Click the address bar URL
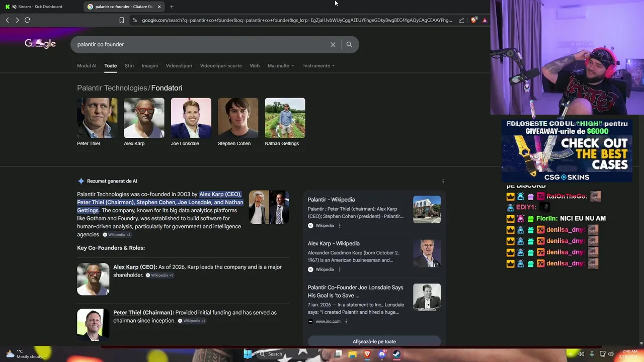 pyautogui.click(x=297, y=20)
